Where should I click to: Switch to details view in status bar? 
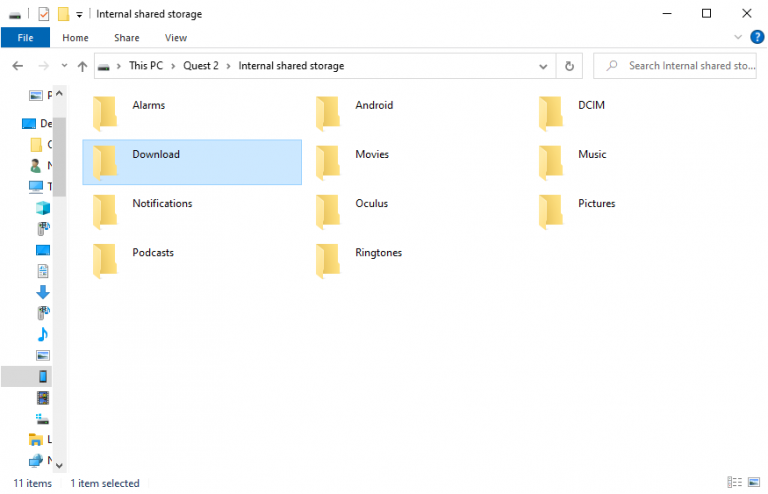click(x=735, y=483)
